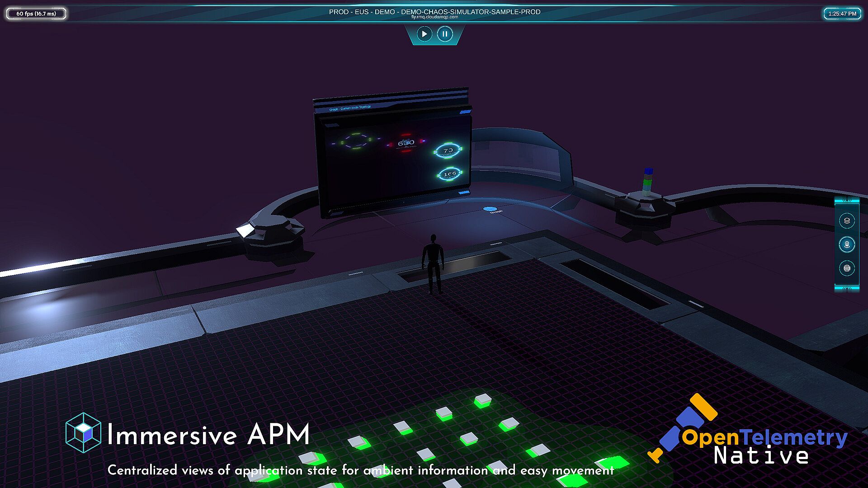Click the globe icon in right sidebar
Image resolution: width=868 pixels, height=488 pixels.
pyautogui.click(x=847, y=268)
